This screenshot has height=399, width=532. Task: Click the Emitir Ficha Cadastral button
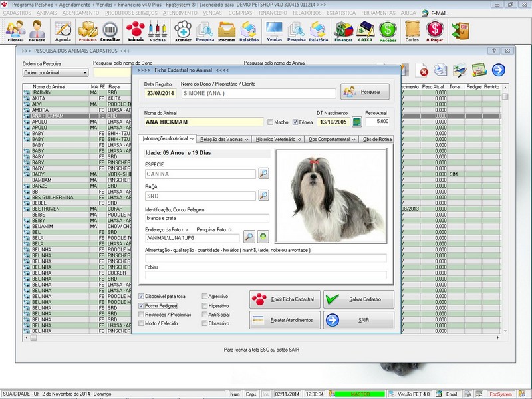[285, 299]
